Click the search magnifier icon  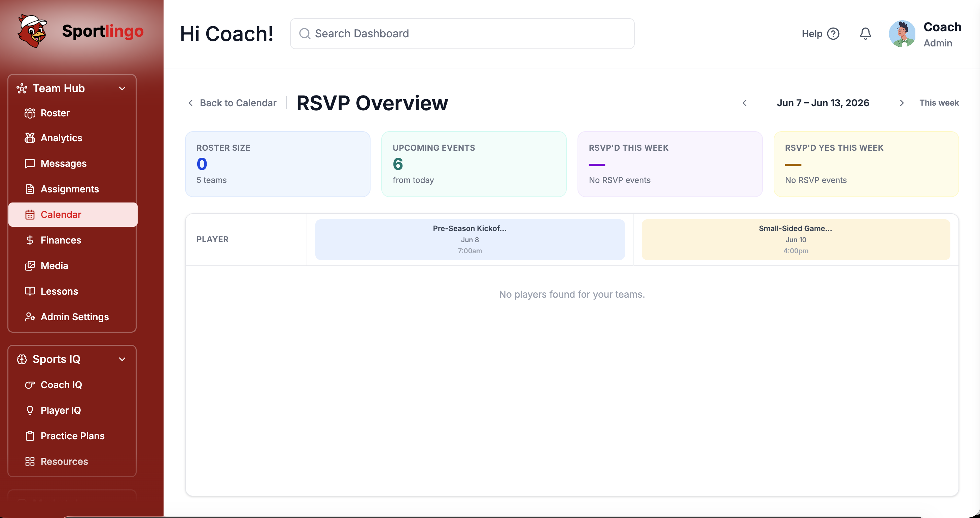tap(304, 34)
